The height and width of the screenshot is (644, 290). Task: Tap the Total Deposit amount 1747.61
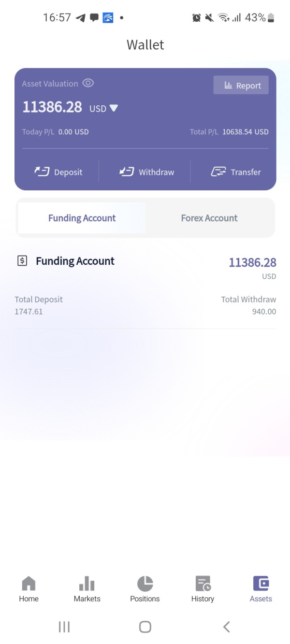(x=29, y=312)
